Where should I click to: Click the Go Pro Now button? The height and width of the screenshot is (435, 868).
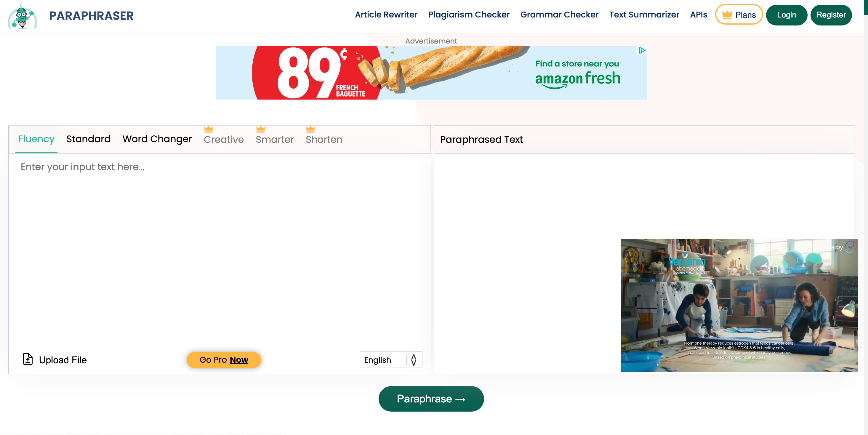point(224,360)
